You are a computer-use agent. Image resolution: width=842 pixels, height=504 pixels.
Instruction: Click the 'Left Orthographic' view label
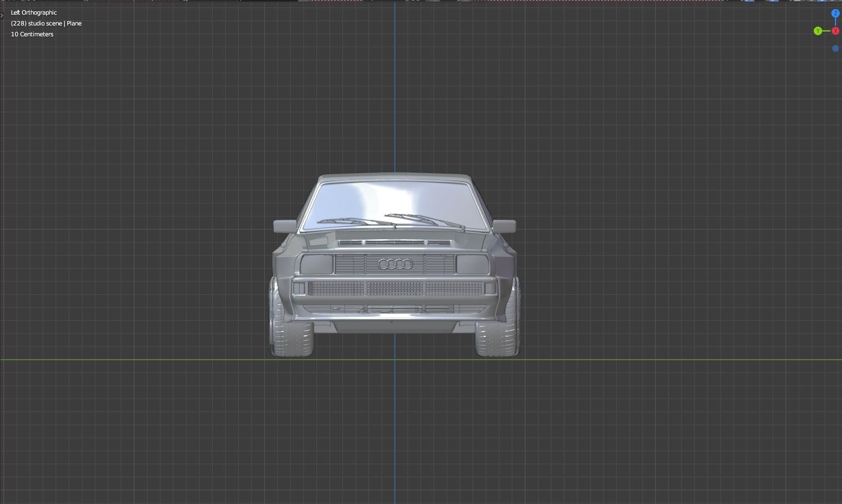[34, 12]
